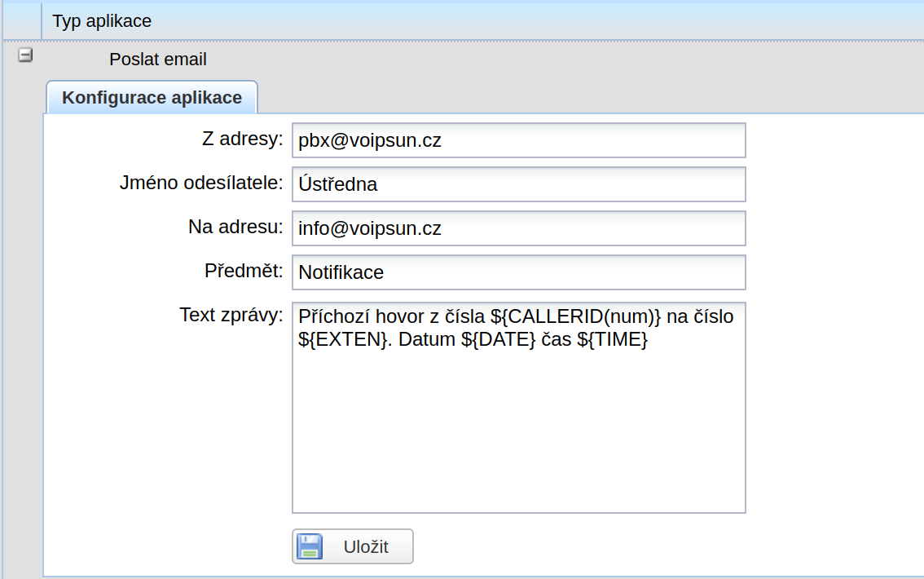Click inside the Text zprávy textarea
Screen dimensions: 924x579
(x=518, y=408)
